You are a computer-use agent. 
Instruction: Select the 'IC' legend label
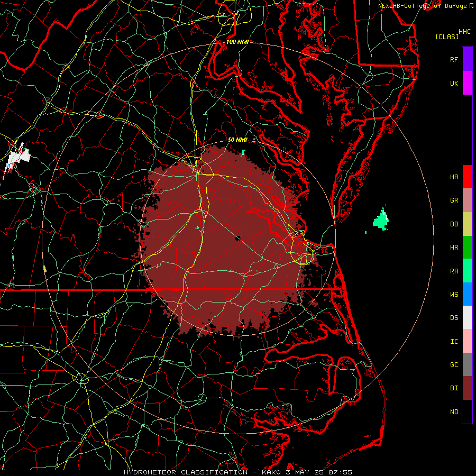[454, 342]
